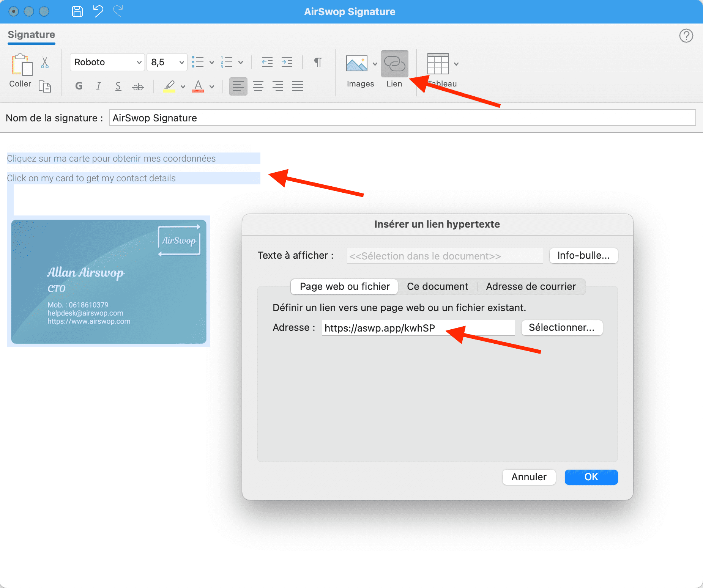Align text left
This screenshot has width=703, height=588.
tap(238, 86)
